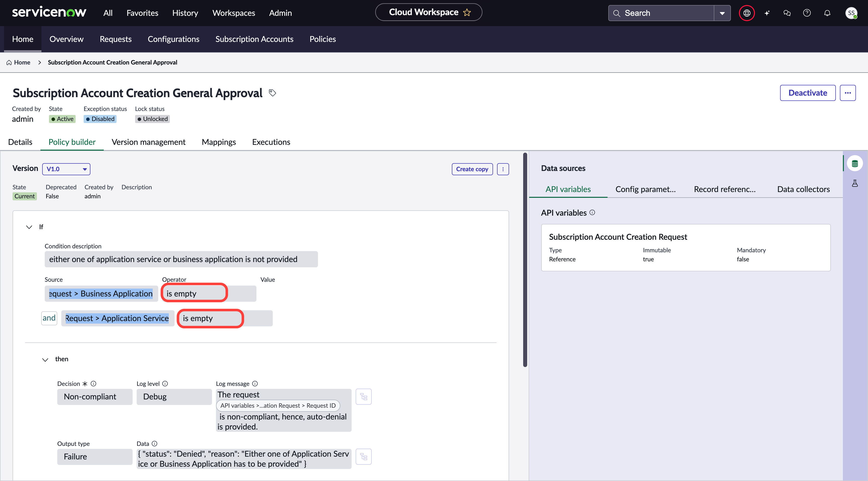Click the Create copy button
868x481 pixels.
point(472,169)
